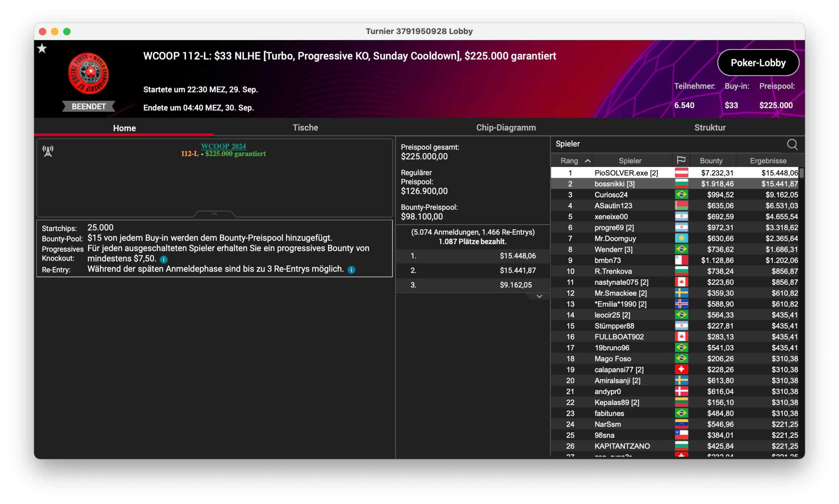839x504 pixels.
Task: Click the player search magnifier icon
Action: (x=792, y=144)
